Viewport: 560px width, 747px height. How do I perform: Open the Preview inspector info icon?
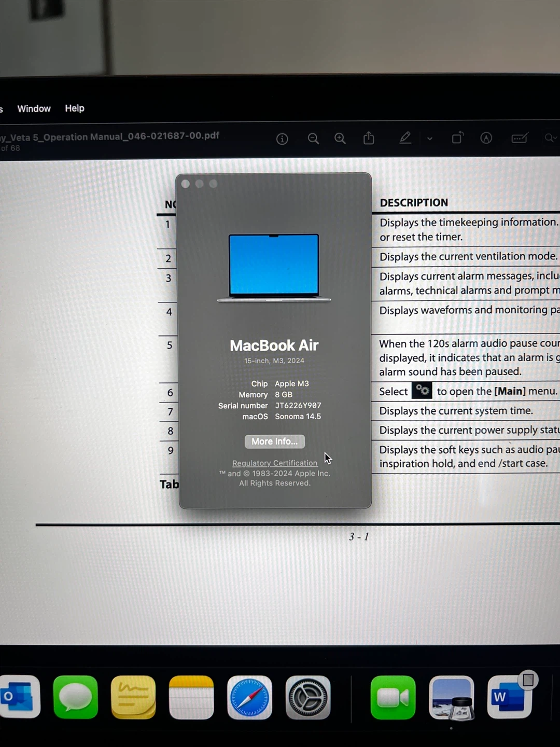coord(282,139)
